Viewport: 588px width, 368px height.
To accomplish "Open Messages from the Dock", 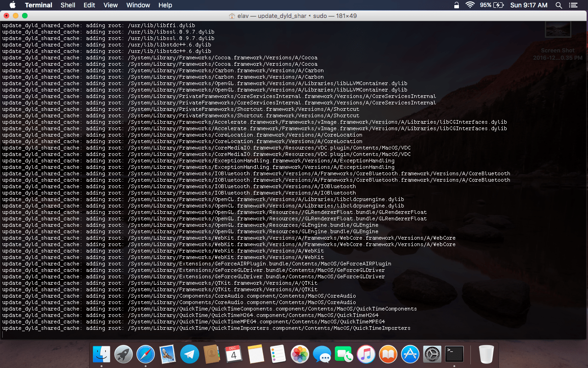I will [x=322, y=354].
